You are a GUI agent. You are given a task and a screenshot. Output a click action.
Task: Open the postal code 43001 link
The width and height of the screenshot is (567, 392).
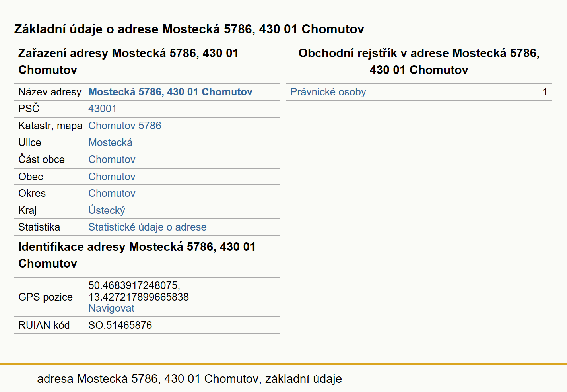pyautogui.click(x=102, y=109)
